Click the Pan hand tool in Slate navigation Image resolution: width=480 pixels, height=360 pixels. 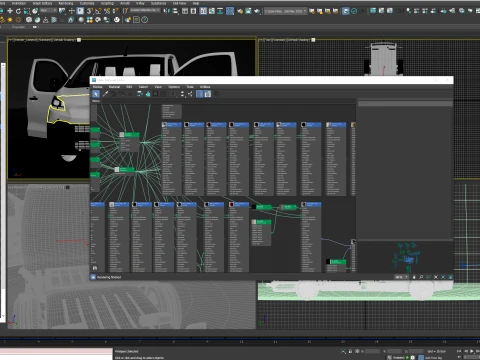click(414, 277)
